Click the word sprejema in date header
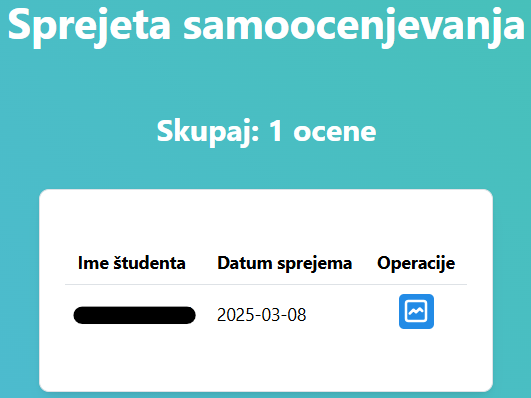The width and height of the screenshot is (531, 398). (315, 264)
